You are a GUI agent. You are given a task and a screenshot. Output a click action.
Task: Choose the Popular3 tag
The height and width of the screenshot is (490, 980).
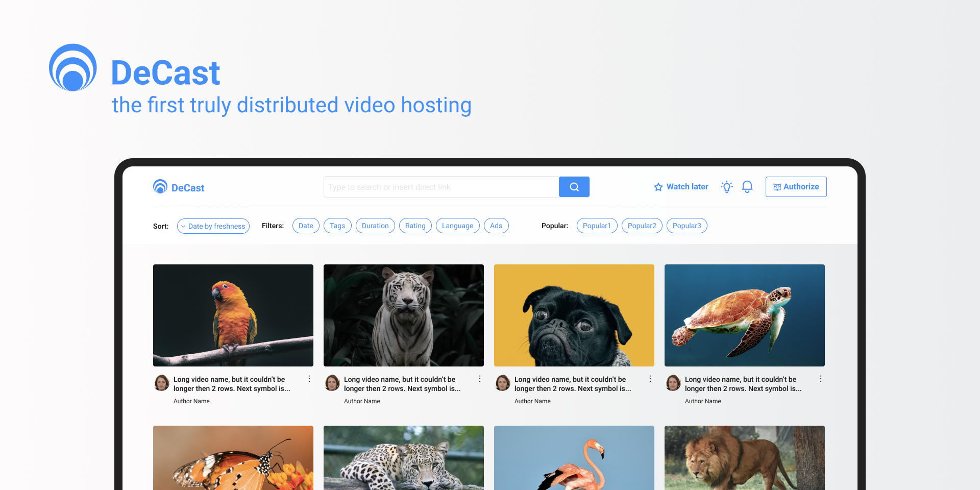click(687, 226)
